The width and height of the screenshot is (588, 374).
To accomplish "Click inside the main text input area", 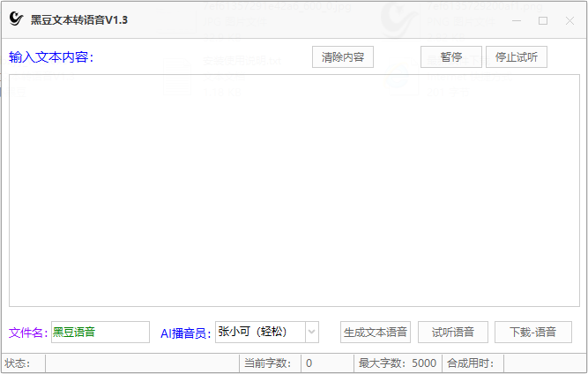I will [x=294, y=191].
